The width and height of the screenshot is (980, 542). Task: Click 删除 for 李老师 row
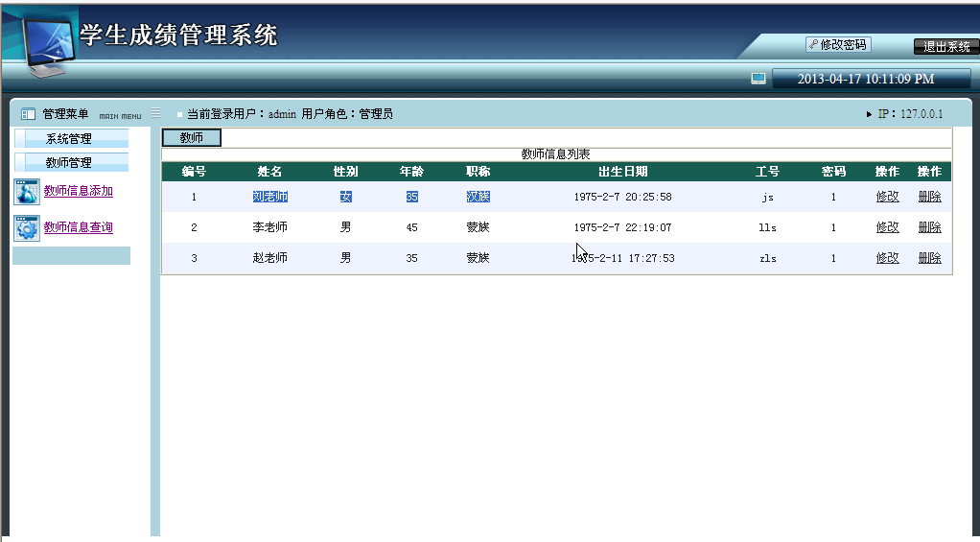929,227
